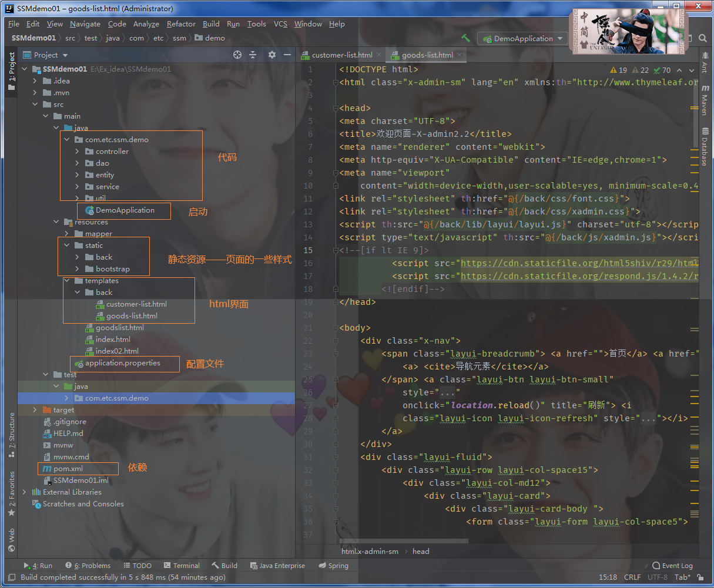Change CRLF line separator in status bar
Viewport: 714px width, 588px height.
click(632, 577)
